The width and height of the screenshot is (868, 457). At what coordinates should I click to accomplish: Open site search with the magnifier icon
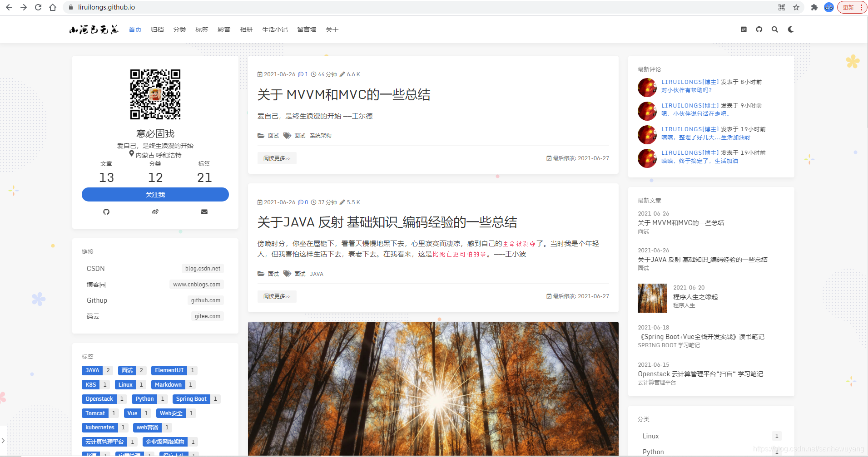775,29
